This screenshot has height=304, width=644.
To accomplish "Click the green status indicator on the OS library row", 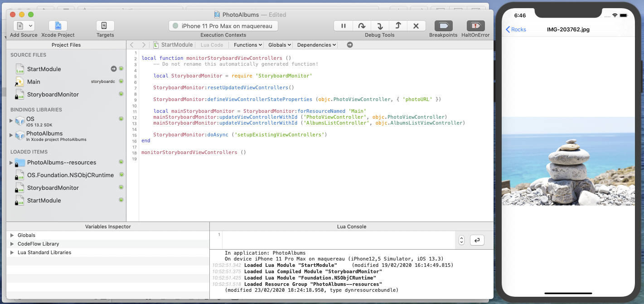I will click(x=121, y=119).
